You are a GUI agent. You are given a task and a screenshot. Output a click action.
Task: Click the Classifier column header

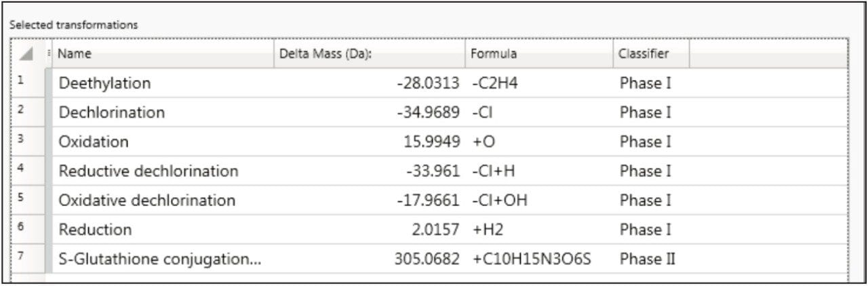pyautogui.click(x=650, y=54)
